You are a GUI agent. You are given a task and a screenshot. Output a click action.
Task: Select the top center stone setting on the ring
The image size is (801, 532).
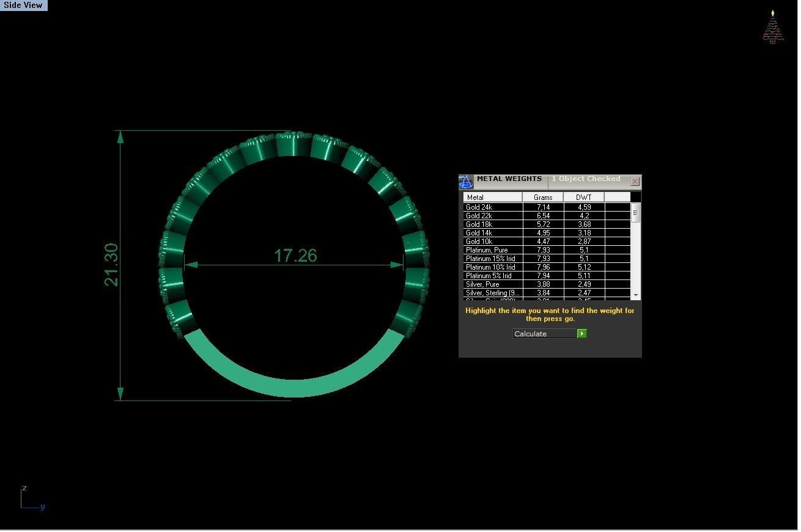293,144
